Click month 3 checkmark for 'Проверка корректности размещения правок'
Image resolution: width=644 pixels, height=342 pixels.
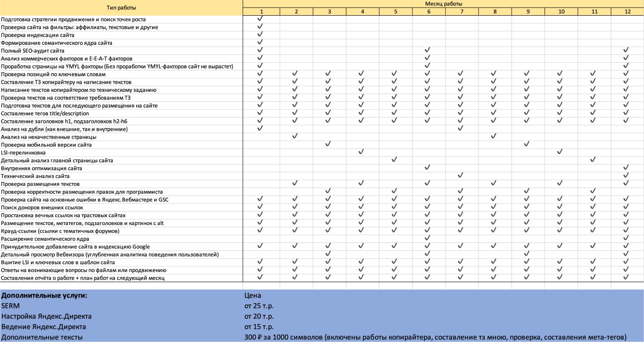[x=328, y=191]
